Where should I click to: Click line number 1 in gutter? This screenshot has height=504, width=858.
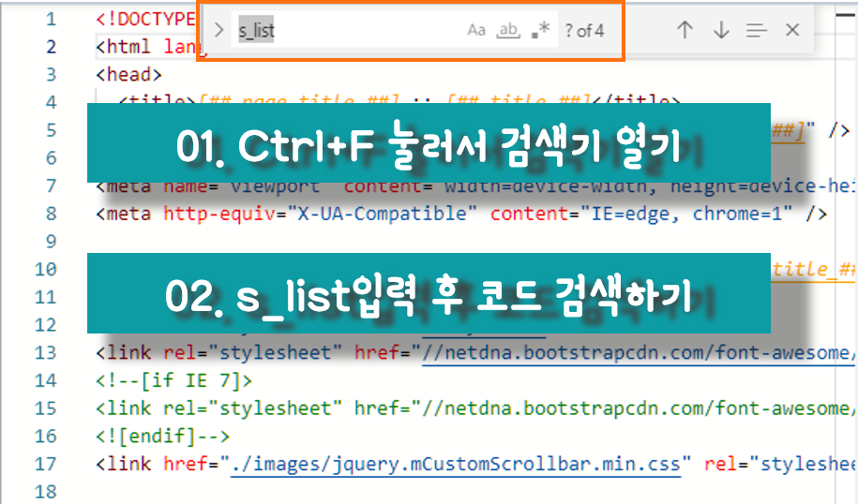[x=51, y=20]
